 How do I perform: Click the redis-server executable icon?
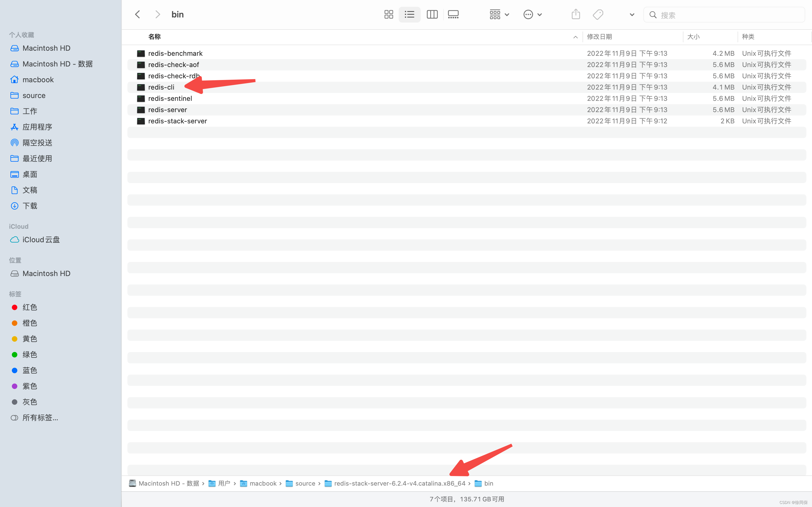pos(141,110)
